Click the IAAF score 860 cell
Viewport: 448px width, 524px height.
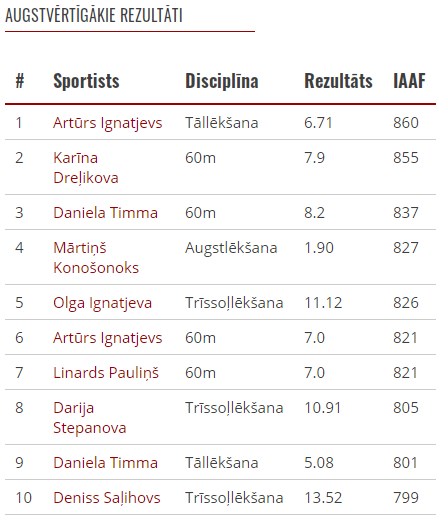point(406,123)
